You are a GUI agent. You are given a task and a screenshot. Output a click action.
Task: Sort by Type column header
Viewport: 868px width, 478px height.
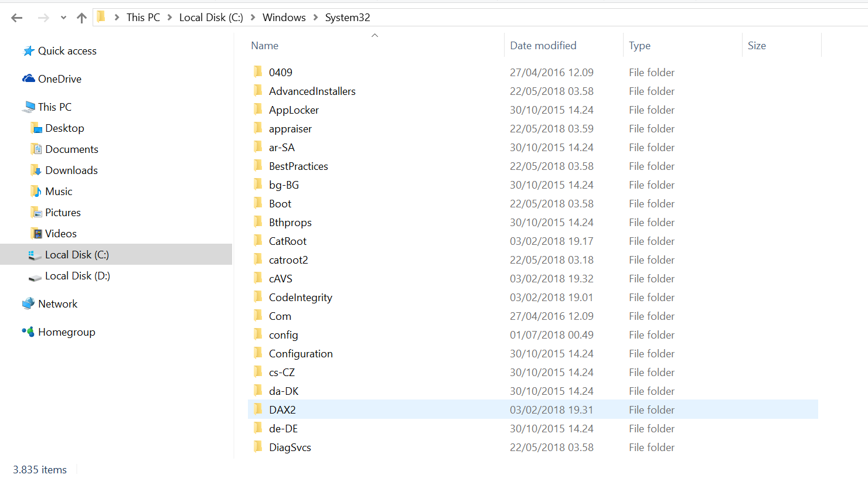pos(640,46)
